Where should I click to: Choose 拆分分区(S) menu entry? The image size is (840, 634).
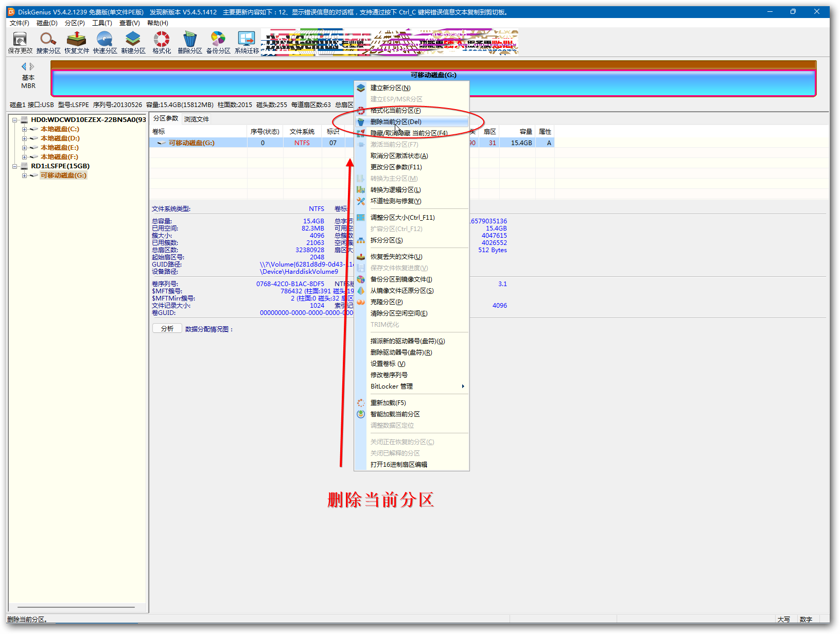(x=412, y=240)
